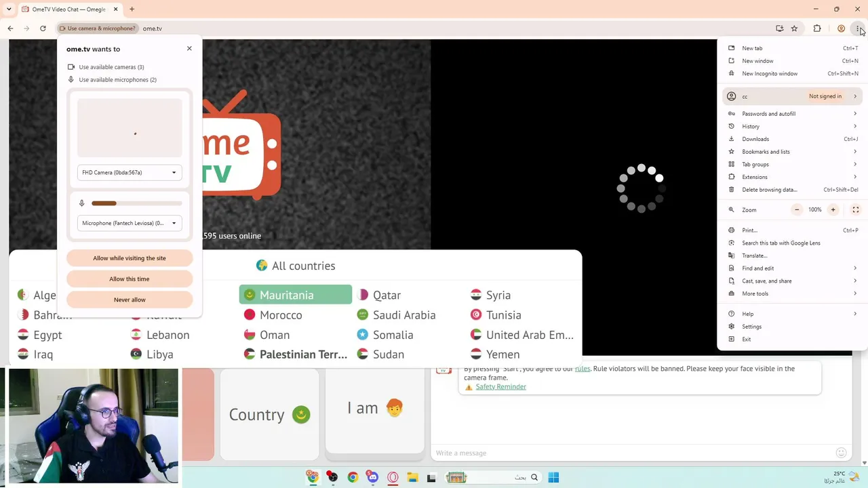Open Downloads from the Chrome menu

792,139
